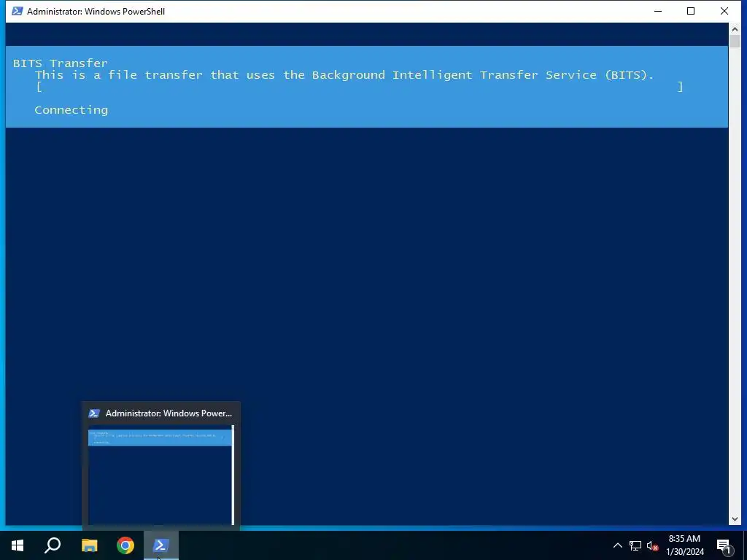
Task: Minimize the PowerShell window
Action: coord(658,11)
